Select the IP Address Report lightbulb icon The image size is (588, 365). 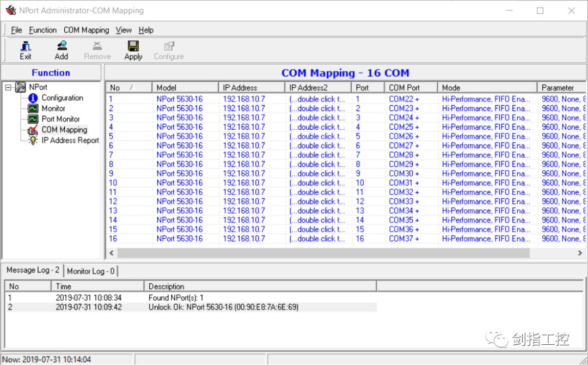tap(33, 141)
